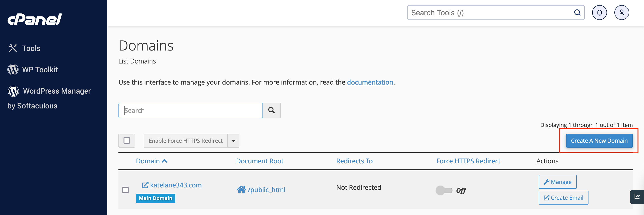Focus the domain Search field
The image size is (644, 215).
click(190, 110)
